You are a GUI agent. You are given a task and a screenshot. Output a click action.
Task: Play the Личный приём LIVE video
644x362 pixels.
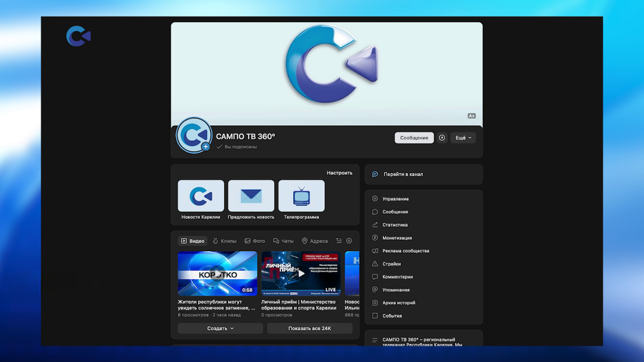point(301,274)
